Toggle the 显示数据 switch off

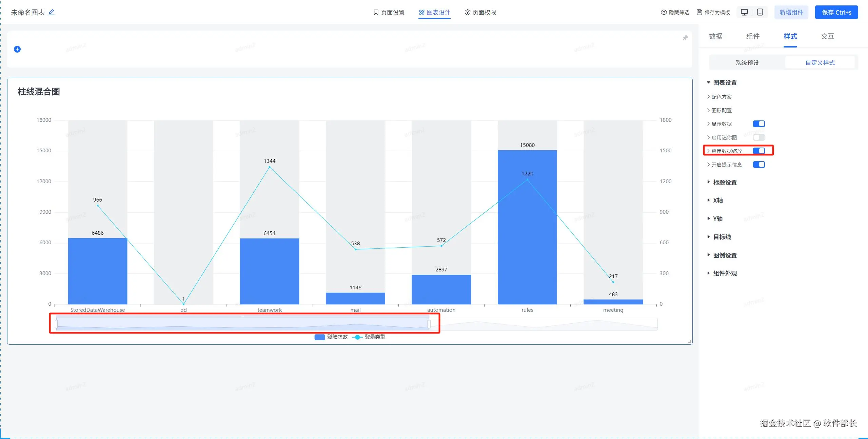click(x=759, y=124)
